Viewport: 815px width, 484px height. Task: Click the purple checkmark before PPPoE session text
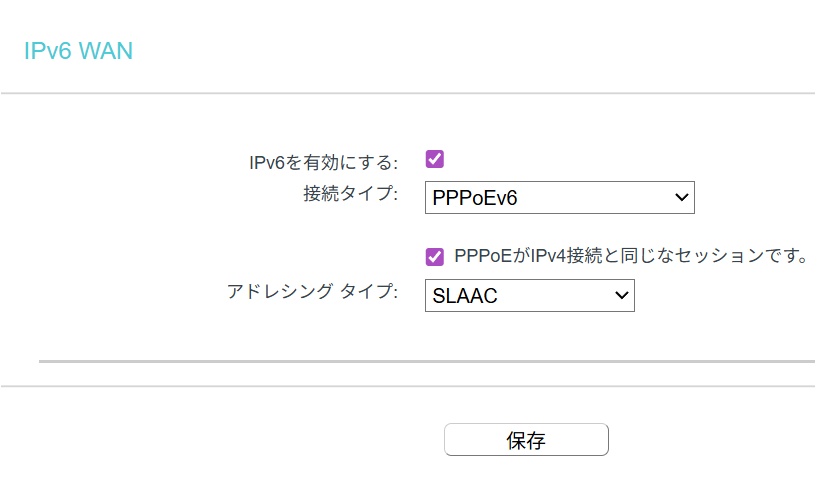point(434,256)
